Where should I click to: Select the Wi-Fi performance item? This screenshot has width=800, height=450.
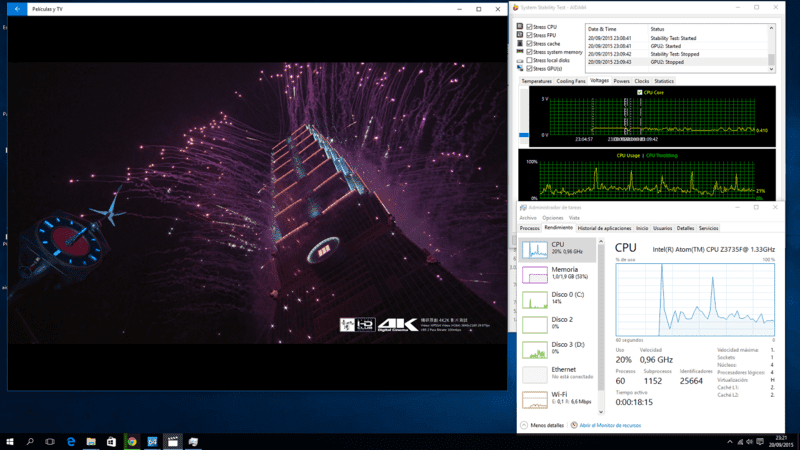coord(558,399)
